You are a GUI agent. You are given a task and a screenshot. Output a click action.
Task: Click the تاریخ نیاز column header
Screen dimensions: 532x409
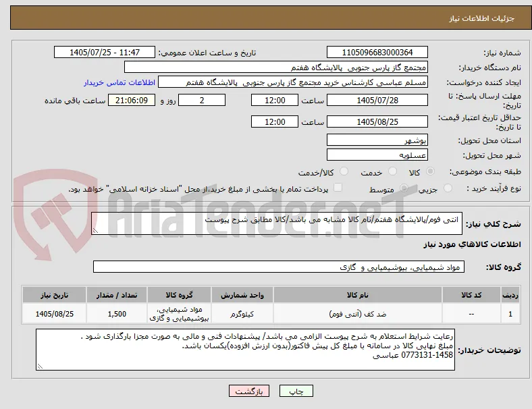tap(54, 295)
